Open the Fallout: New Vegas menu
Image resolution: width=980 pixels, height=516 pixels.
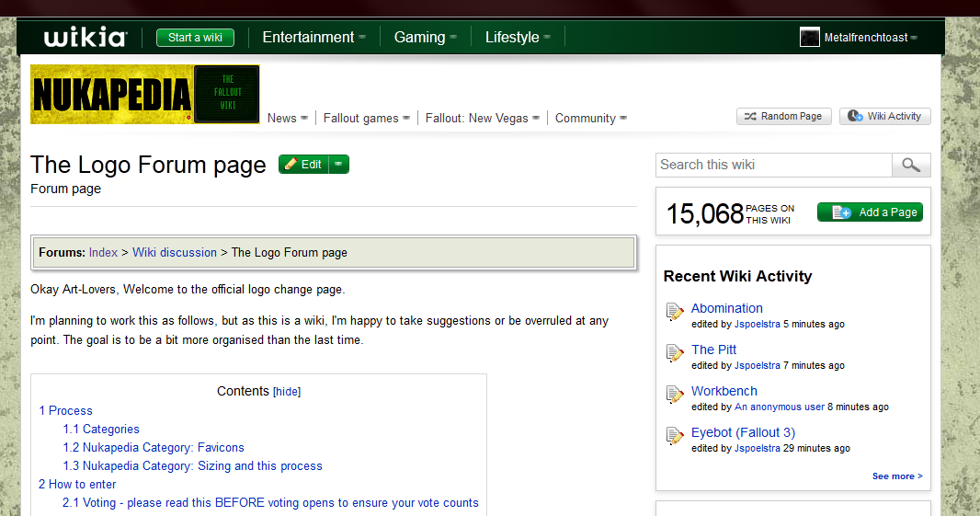(x=482, y=119)
